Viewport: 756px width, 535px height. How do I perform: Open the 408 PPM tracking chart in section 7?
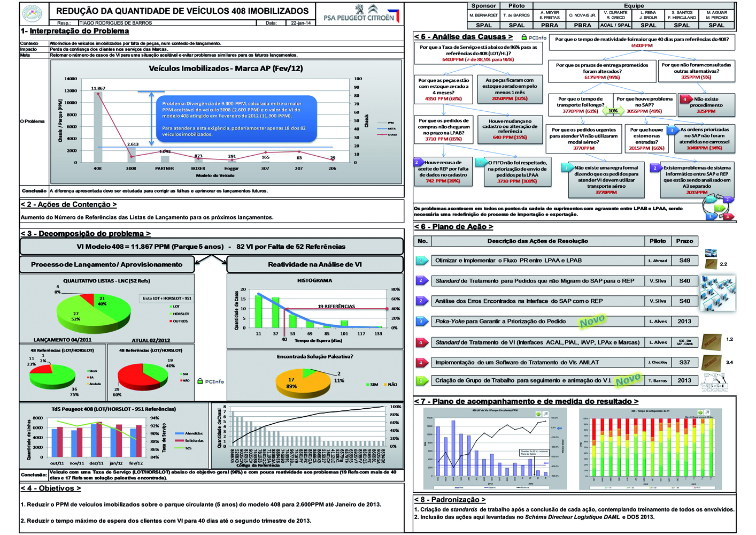[x=496, y=448]
